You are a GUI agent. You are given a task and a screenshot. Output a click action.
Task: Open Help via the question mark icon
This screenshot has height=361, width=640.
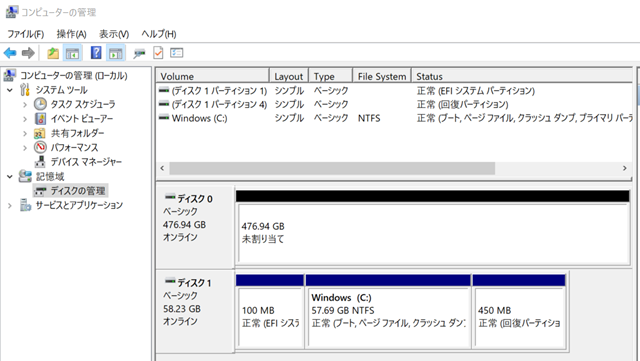(96, 53)
